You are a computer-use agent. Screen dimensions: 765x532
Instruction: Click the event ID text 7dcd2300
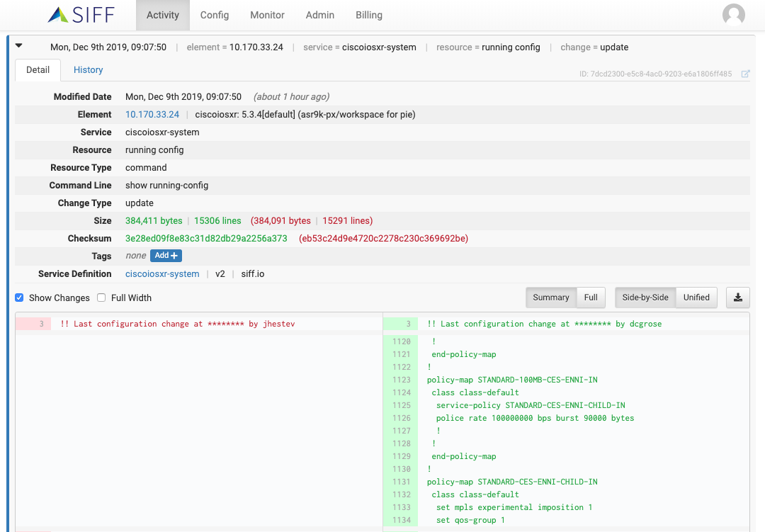click(x=656, y=74)
